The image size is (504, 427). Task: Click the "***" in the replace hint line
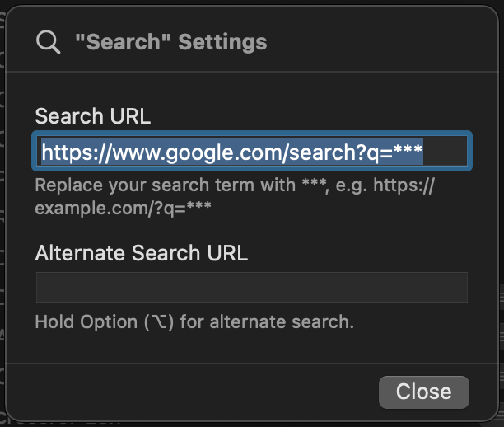coord(309,185)
